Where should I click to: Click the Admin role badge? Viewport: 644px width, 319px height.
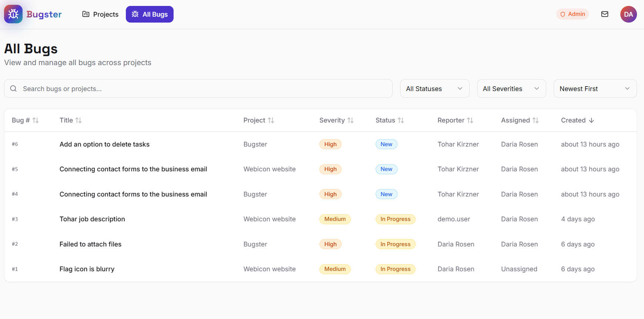click(573, 14)
